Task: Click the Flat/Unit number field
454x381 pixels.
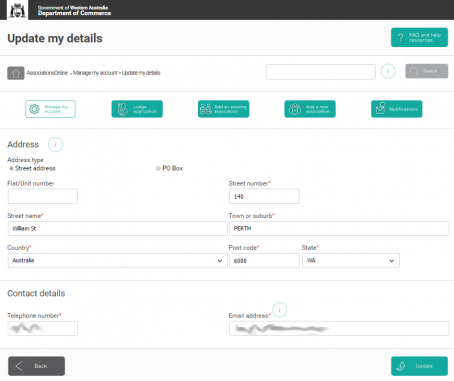Action: [43, 196]
